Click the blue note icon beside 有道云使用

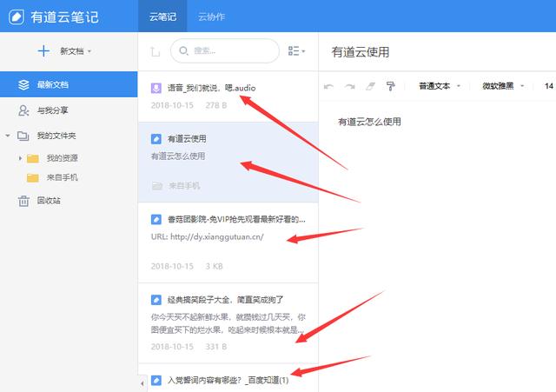click(x=156, y=139)
